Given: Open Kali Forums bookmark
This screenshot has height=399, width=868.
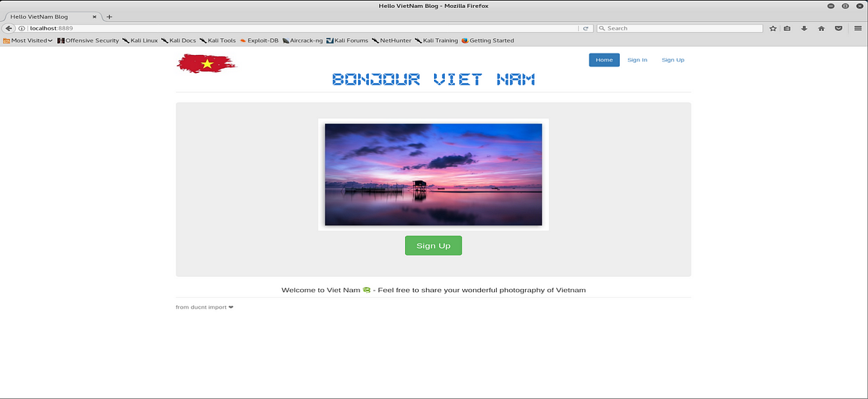Looking at the screenshot, I should pyautogui.click(x=347, y=40).
